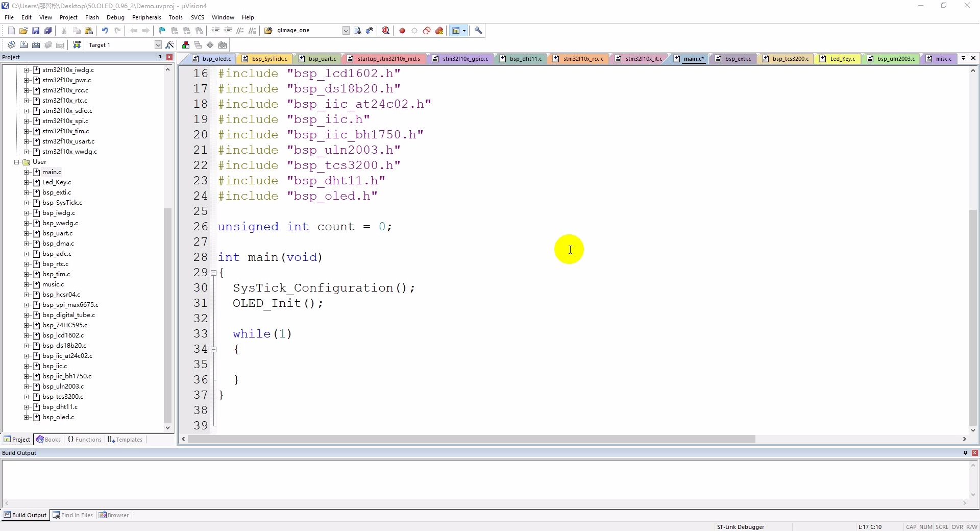Comment the selected lines
This screenshot has height=531, width=980.
240,30
